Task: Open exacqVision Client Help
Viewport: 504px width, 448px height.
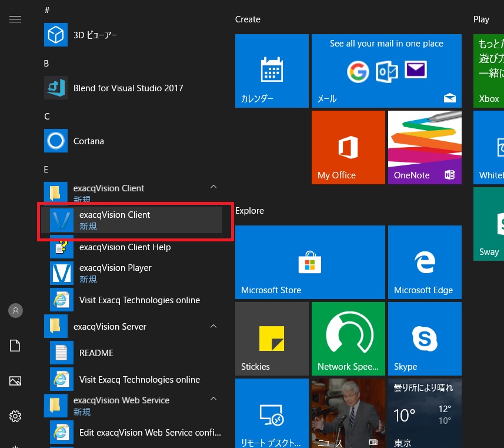Action: (132, 247)
